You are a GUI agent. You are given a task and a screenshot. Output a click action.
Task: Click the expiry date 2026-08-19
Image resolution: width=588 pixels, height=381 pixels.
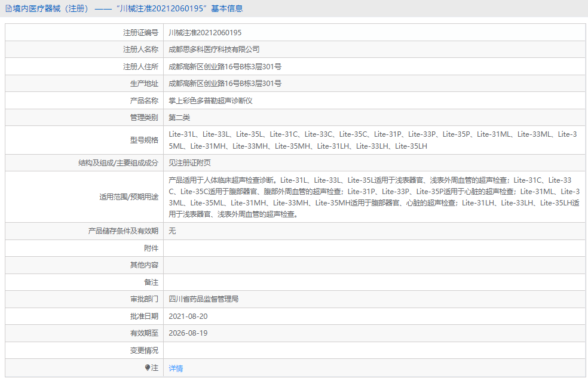(x=188, y=333)
